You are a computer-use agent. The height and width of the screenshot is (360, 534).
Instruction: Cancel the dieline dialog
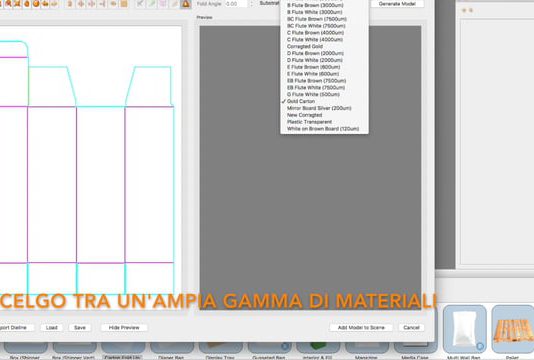point(411,328)
